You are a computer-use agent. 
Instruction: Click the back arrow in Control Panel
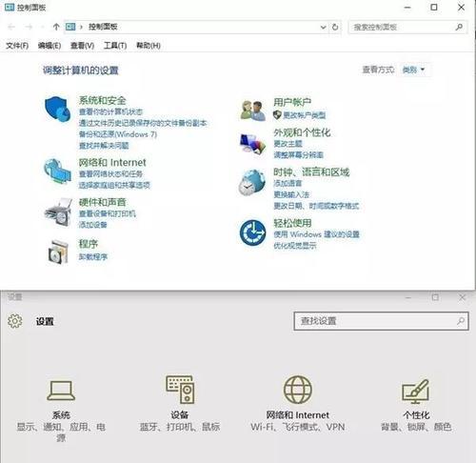(11, 27)
